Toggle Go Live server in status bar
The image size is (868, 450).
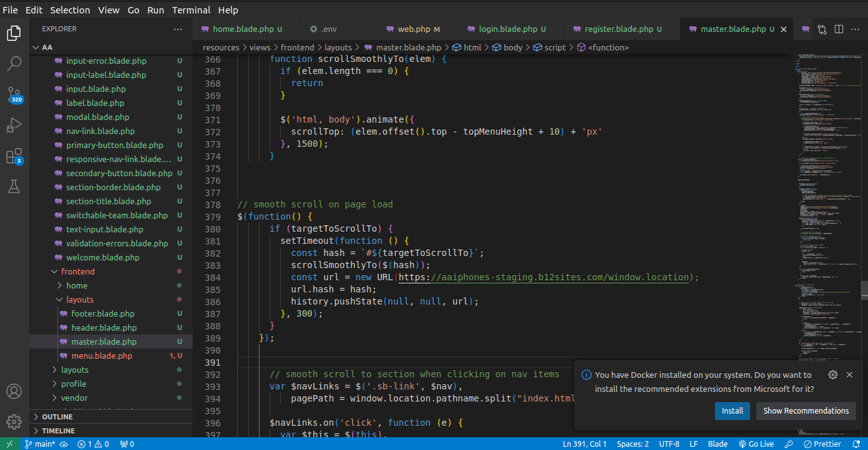(x=756, y=444)
